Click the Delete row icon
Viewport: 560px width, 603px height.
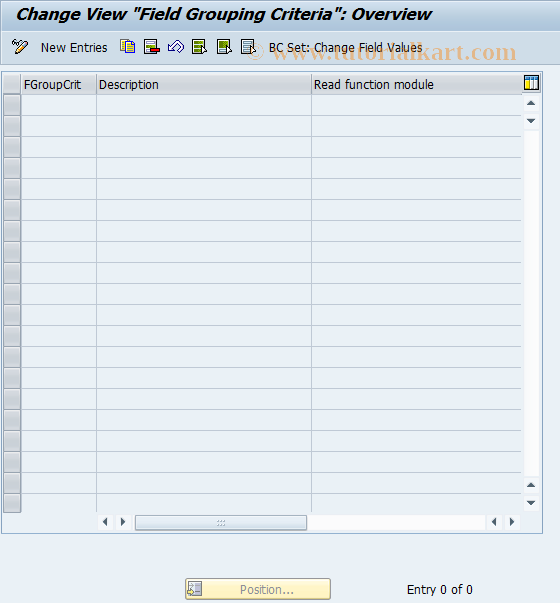[152, 47]
